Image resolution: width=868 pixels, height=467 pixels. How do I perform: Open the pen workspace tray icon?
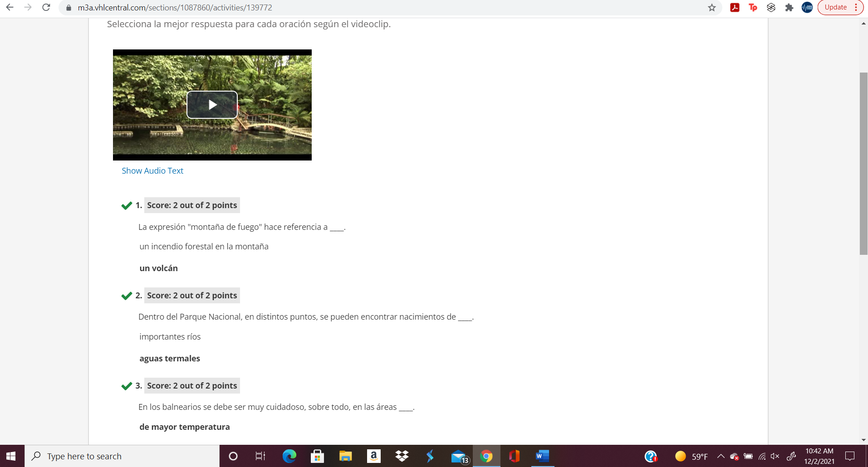pyautogui.click(x=791, y=457)
